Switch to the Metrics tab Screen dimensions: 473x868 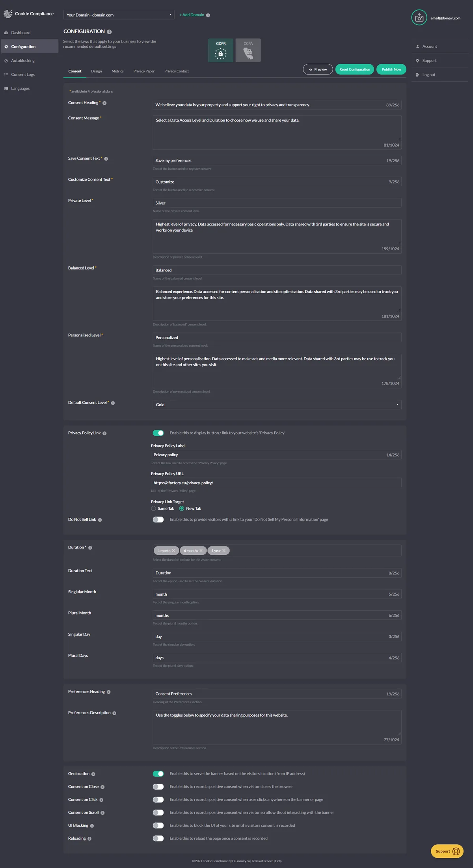click(x=117, y=71)
